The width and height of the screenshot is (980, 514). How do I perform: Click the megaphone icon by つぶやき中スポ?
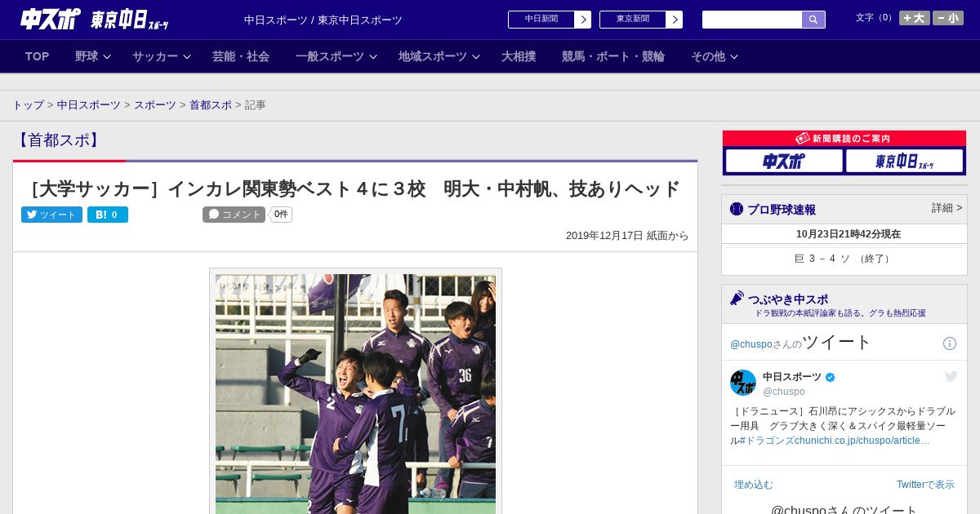tap(737, 298)
